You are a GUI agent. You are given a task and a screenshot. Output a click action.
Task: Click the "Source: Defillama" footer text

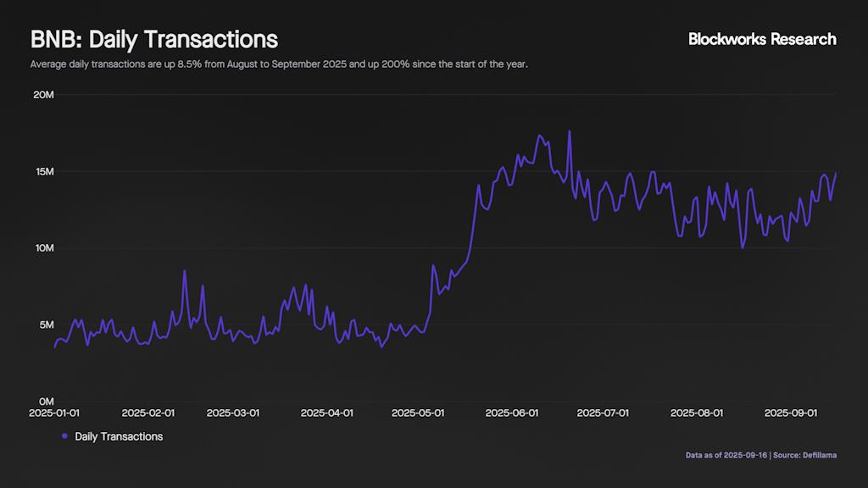(805, 455)
